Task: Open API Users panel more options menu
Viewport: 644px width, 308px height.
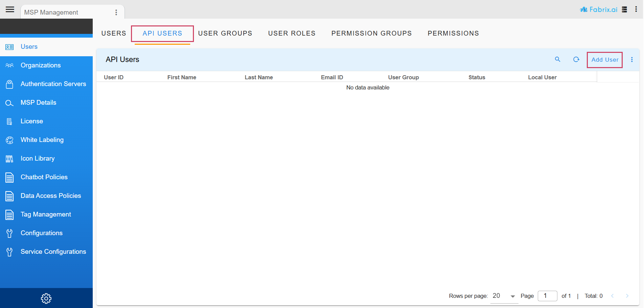Action: click(631, 60)
